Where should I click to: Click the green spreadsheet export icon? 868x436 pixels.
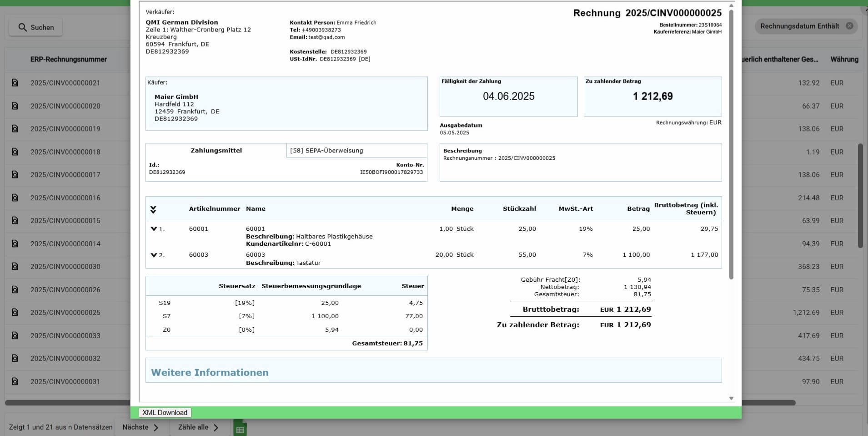click(x=240, y=429)
